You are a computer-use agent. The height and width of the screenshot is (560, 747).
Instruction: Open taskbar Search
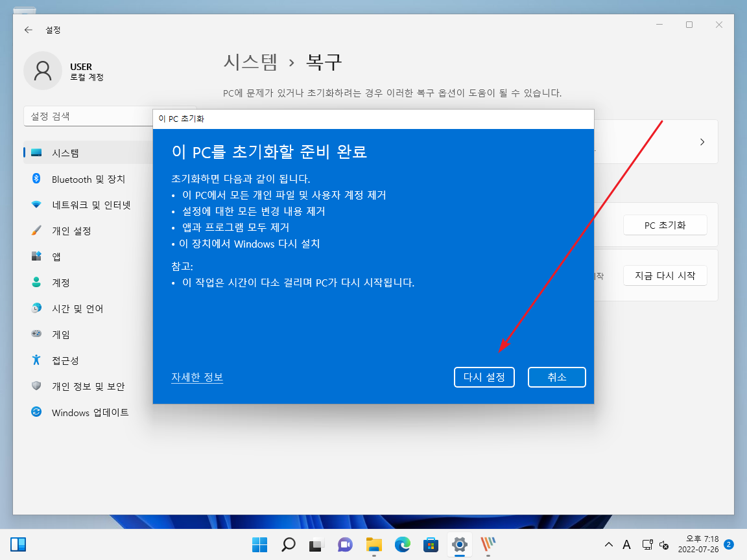click(288, 544)
